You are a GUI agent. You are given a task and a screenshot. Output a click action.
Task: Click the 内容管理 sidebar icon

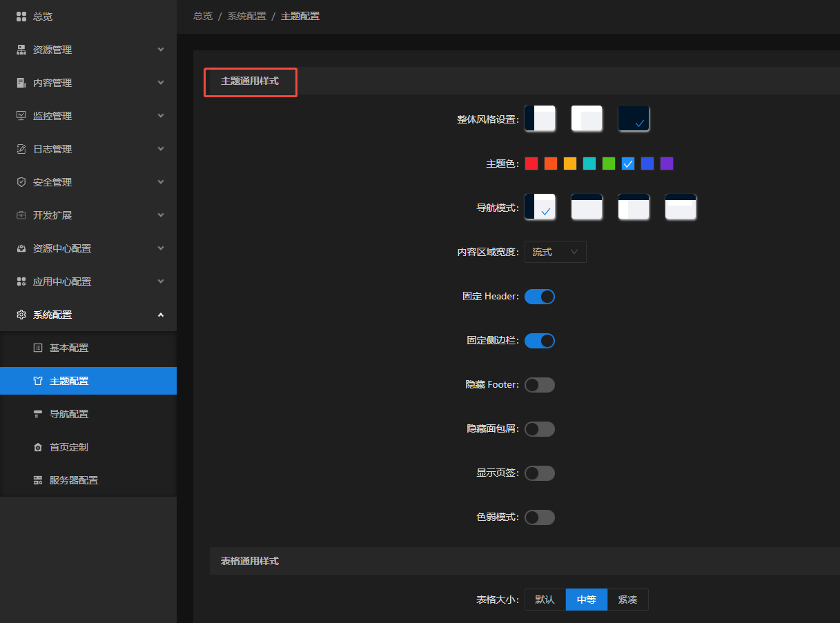pyautogui.click(x=21, y=83)
